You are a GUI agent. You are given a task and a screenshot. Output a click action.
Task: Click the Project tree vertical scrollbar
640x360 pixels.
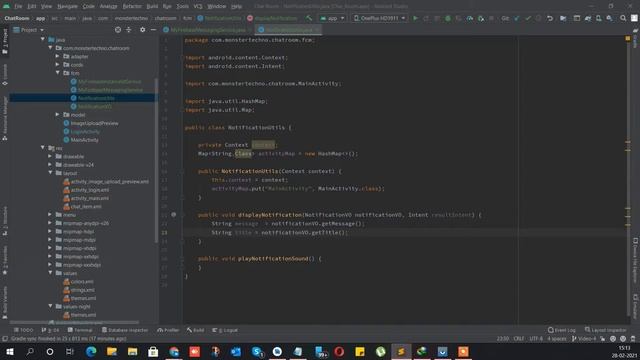pos(156,160)
